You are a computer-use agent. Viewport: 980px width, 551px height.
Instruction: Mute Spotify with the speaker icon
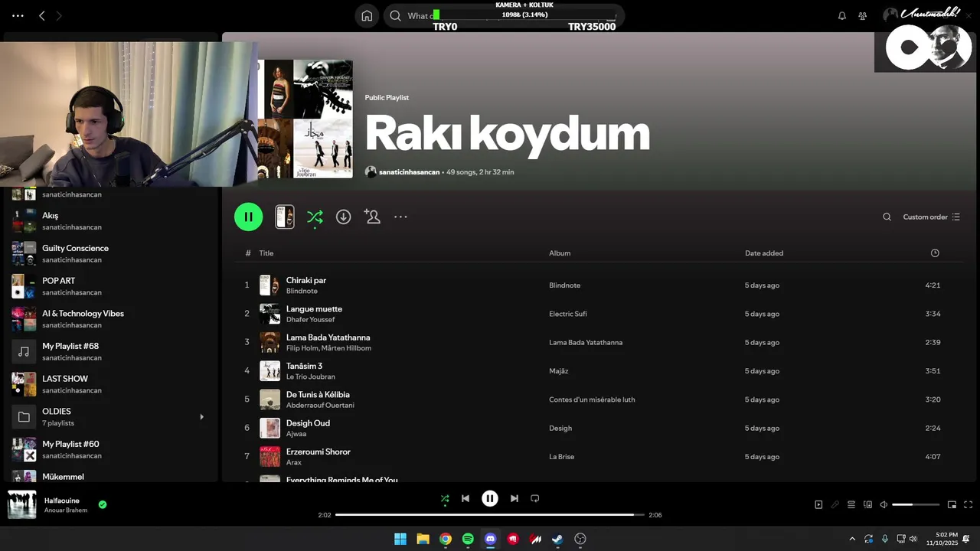(x=884, y=504)
